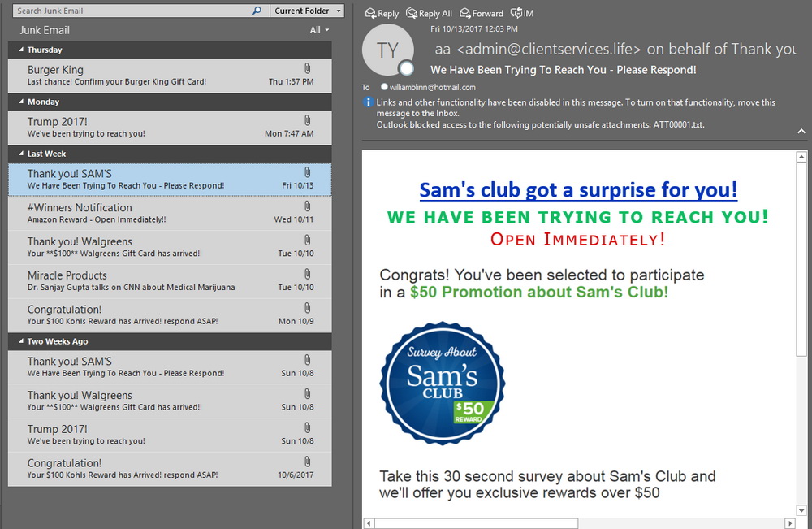Screen dimensions: 812x529
Task: Forward the open message
Action: pyautogui.click(x=482, y=14)
